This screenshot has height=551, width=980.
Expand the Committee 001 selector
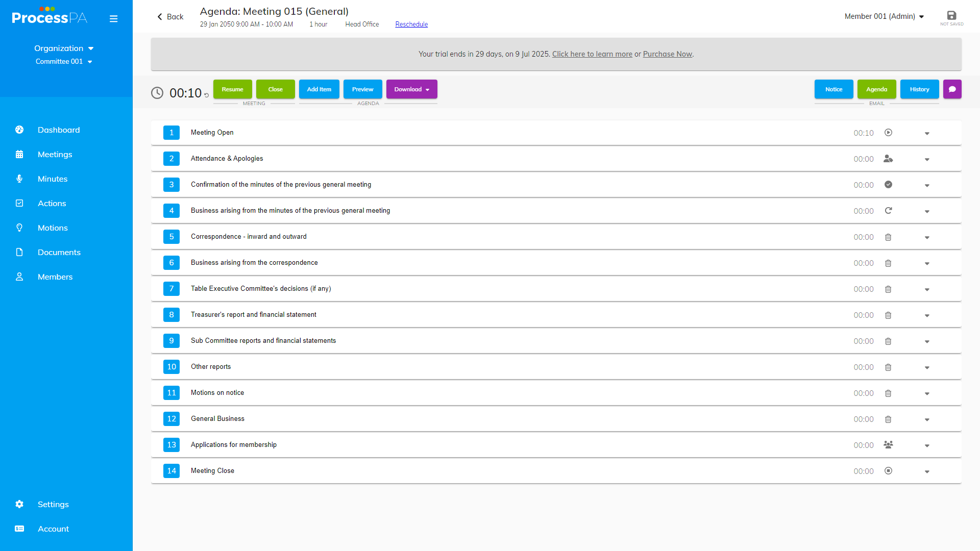64,62
